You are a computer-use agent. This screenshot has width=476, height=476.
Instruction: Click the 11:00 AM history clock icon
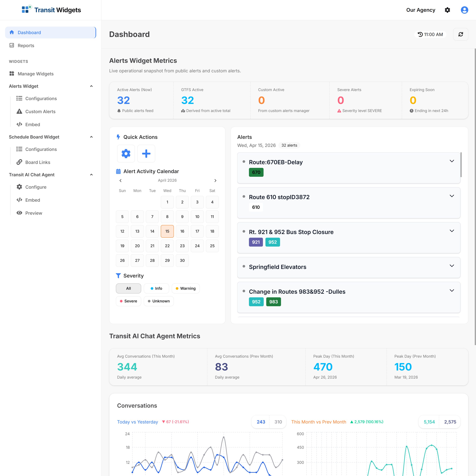point(420,34)
